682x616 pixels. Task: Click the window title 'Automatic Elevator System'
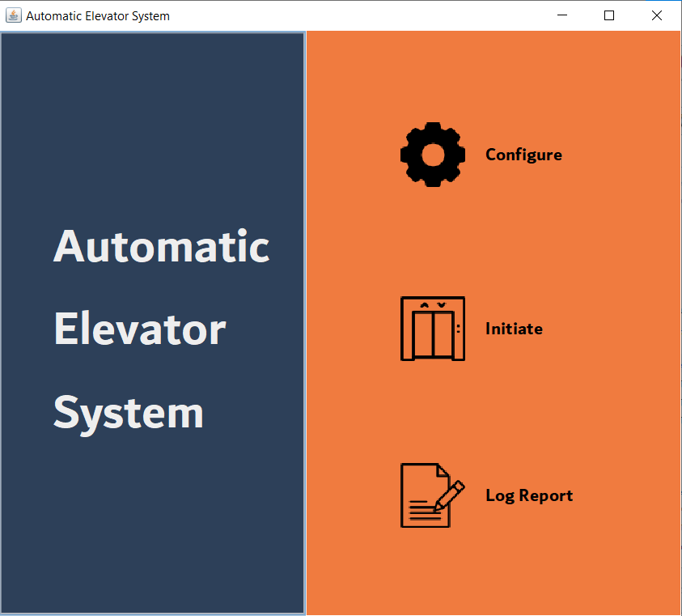[x=98, y=16]
